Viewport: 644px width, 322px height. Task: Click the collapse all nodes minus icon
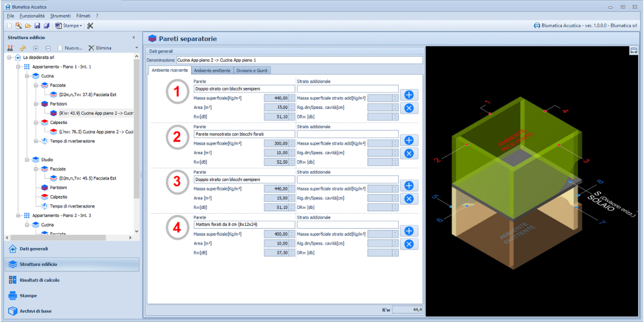[48, 48]
